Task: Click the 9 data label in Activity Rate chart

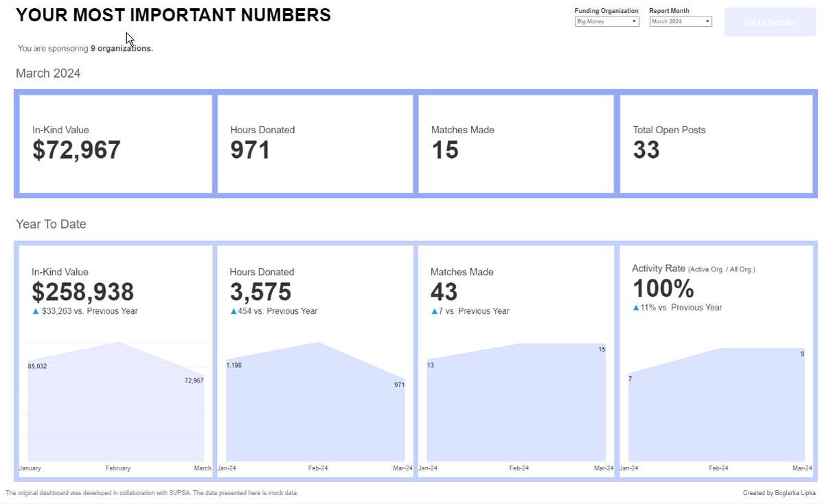Action: click(x=802, y=354)
